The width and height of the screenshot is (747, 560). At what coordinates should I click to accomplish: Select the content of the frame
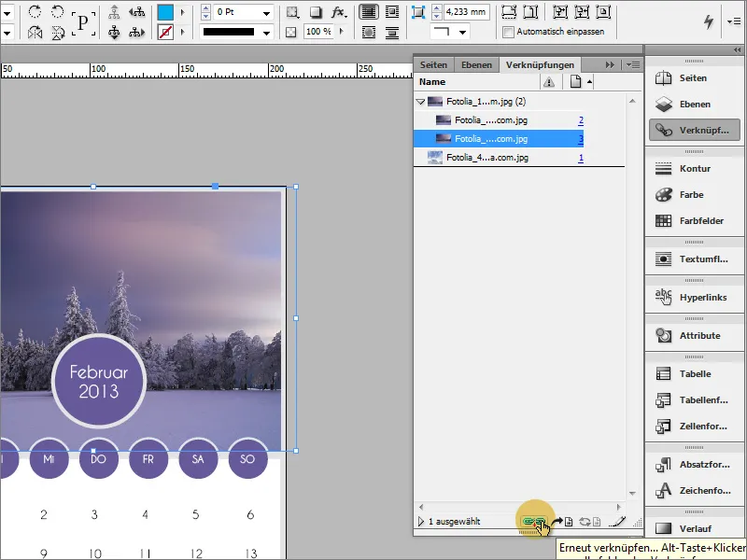(x=114, y=33)
